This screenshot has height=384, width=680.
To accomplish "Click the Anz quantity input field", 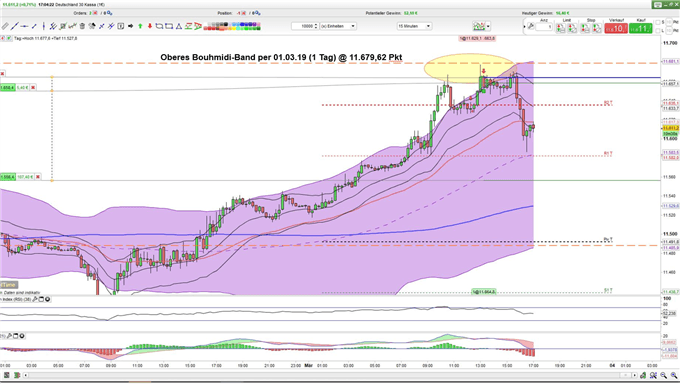I will (544, 27).
